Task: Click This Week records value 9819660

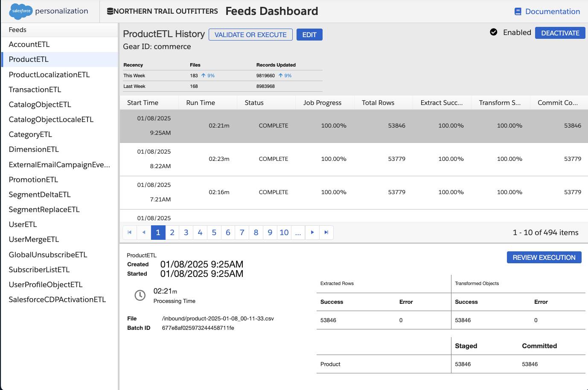Action: pyautogui.click(x=265, y=76)
